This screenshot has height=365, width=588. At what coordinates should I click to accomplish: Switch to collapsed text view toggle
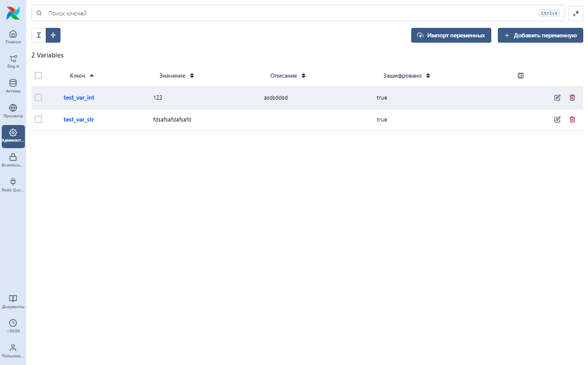click(x=53, y=35)
